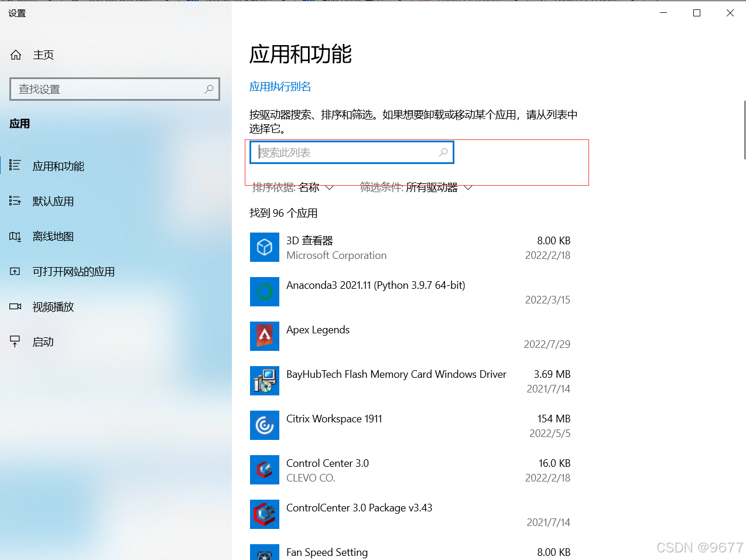Click 应用和功能 page title
Image resolution: width=746 pixels, height=560 pixels.
coord(300,54)
